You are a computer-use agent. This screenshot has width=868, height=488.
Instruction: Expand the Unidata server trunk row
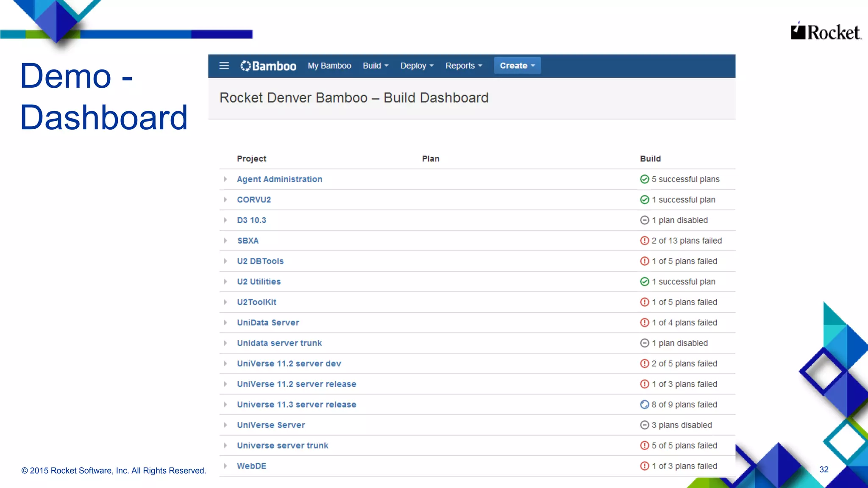point(225,343)
